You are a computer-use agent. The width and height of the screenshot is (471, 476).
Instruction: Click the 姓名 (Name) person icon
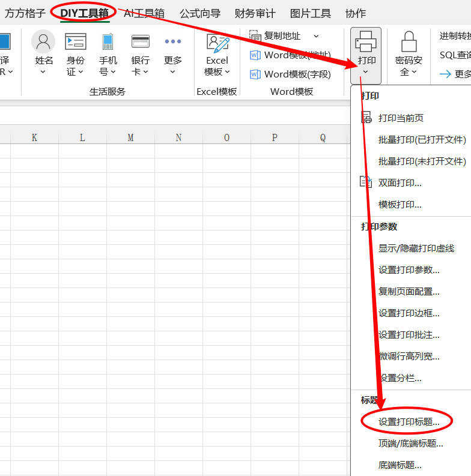pyautogui.click(x=43, y=41)
